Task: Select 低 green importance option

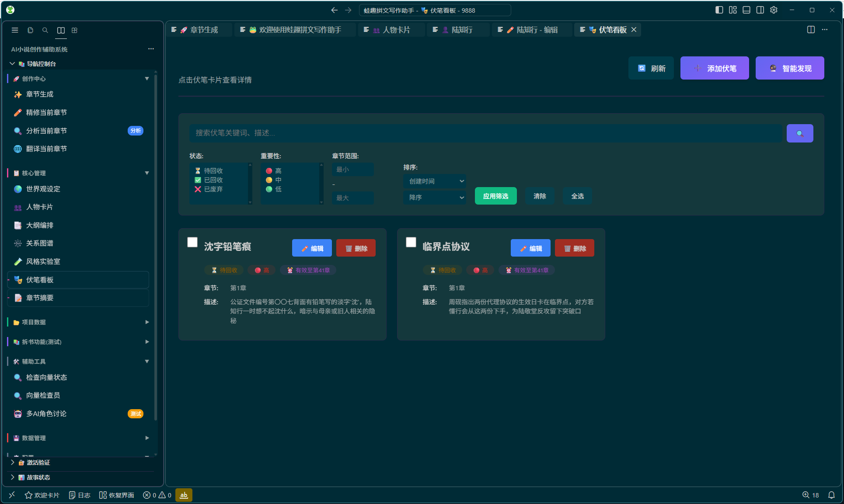Action: point(274,189)
